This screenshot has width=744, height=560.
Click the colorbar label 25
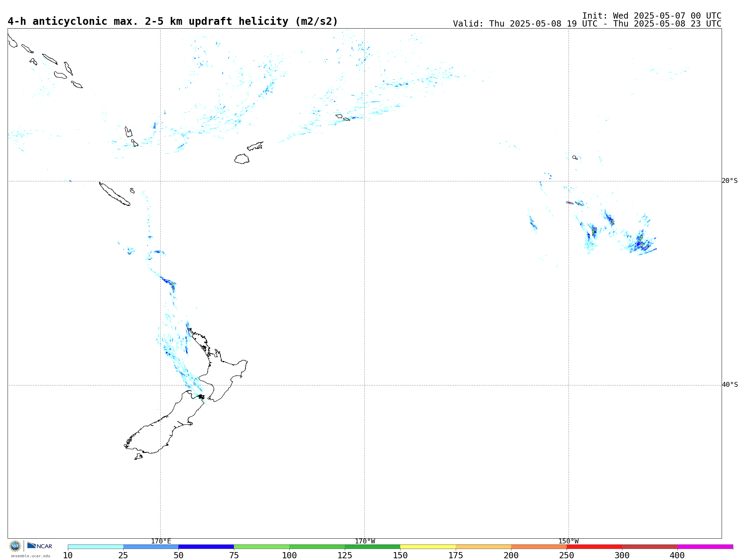123,556
